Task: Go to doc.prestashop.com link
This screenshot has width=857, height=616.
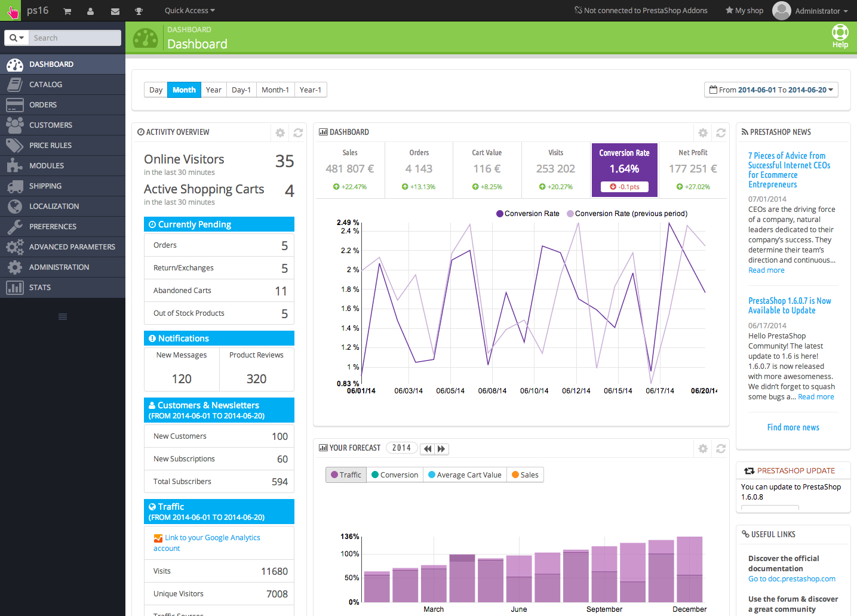Action: tap(792, 579)
